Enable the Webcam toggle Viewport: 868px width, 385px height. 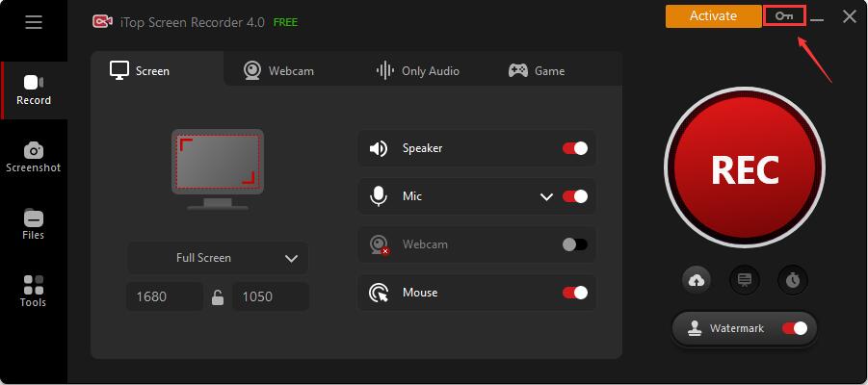point(575,244)
